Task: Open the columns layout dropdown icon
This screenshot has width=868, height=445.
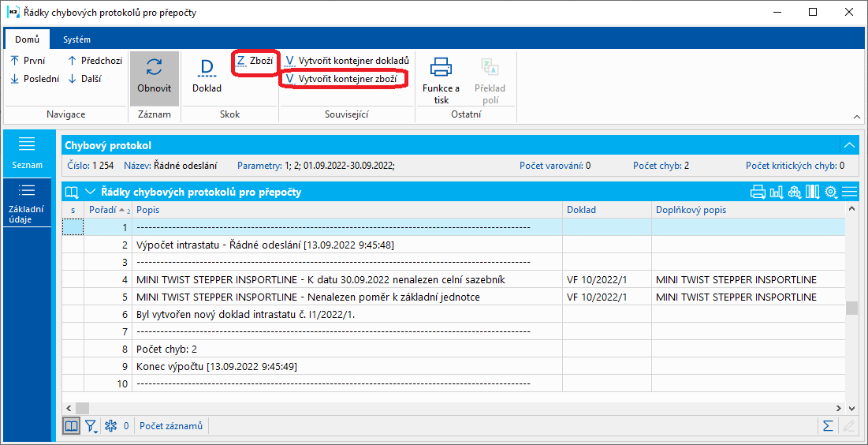Action: [813, 193]
